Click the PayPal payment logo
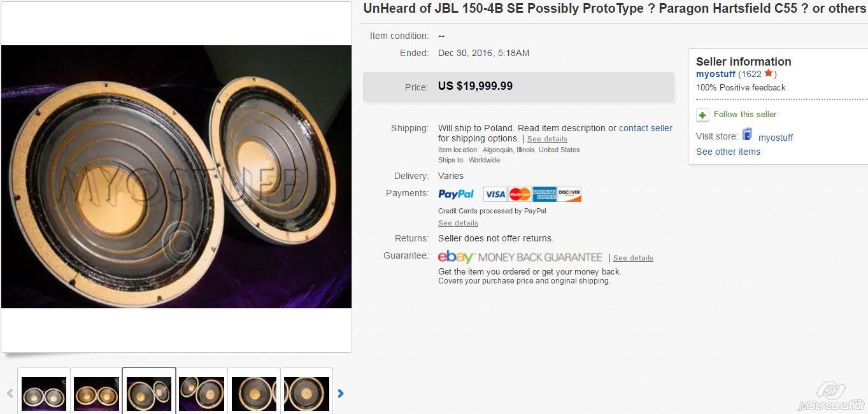 (456, 194)
